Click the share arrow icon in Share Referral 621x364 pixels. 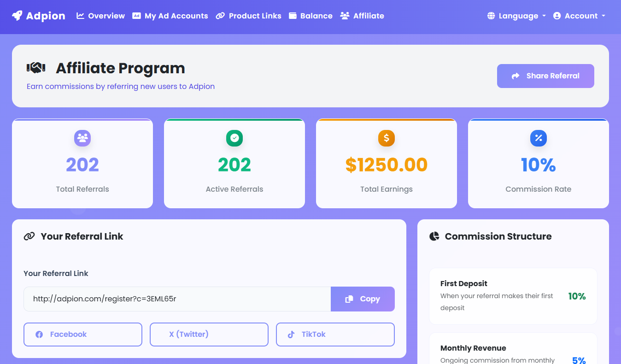(516, 76)
